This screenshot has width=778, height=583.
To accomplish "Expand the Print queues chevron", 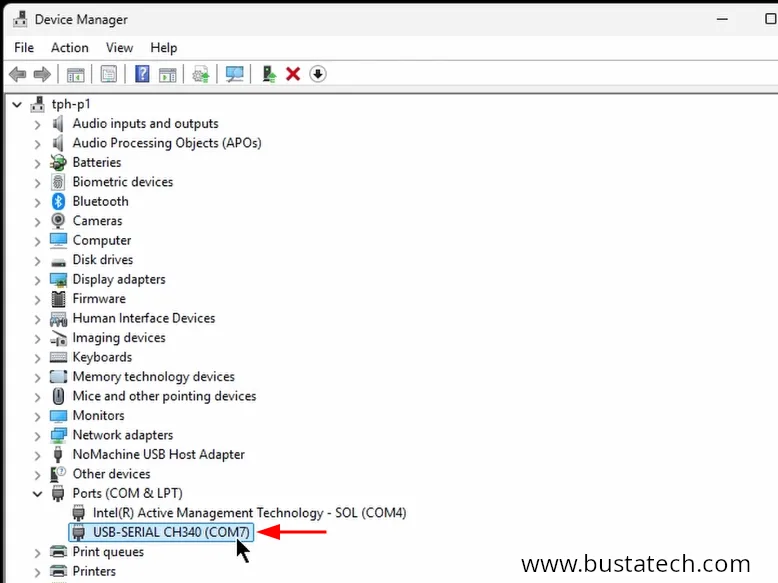I will point(37,553).
